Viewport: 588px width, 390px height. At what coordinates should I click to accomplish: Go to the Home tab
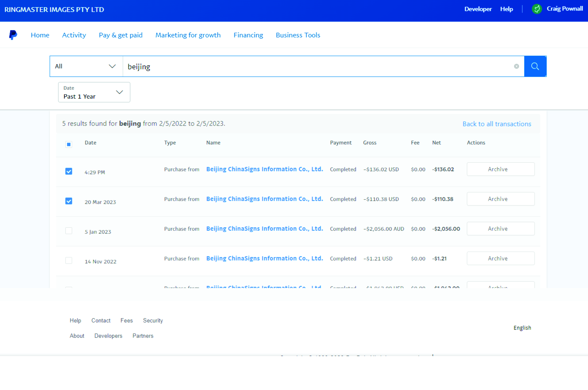point(40,35)
